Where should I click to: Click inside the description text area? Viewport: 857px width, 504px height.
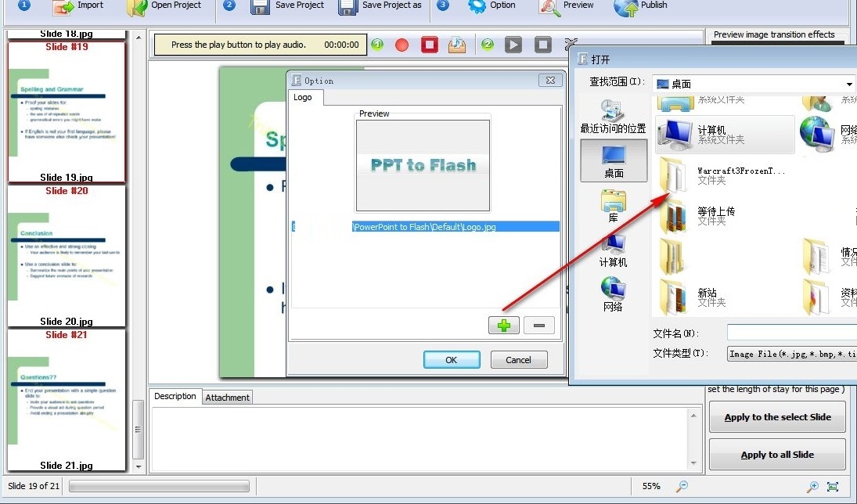click(419, 438)
